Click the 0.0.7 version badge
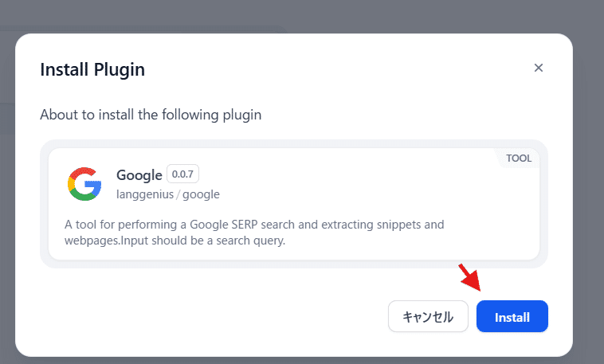 point(182,174)
